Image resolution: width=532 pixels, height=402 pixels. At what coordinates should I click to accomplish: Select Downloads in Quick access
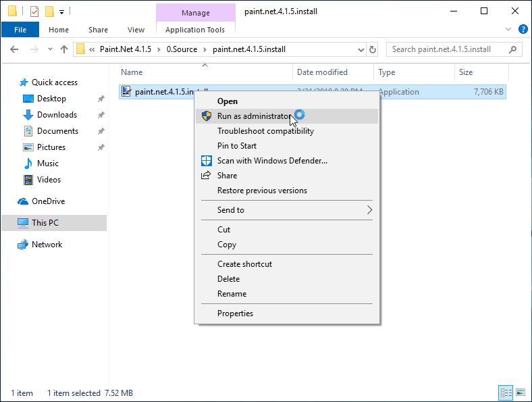[x=57, y=115]
